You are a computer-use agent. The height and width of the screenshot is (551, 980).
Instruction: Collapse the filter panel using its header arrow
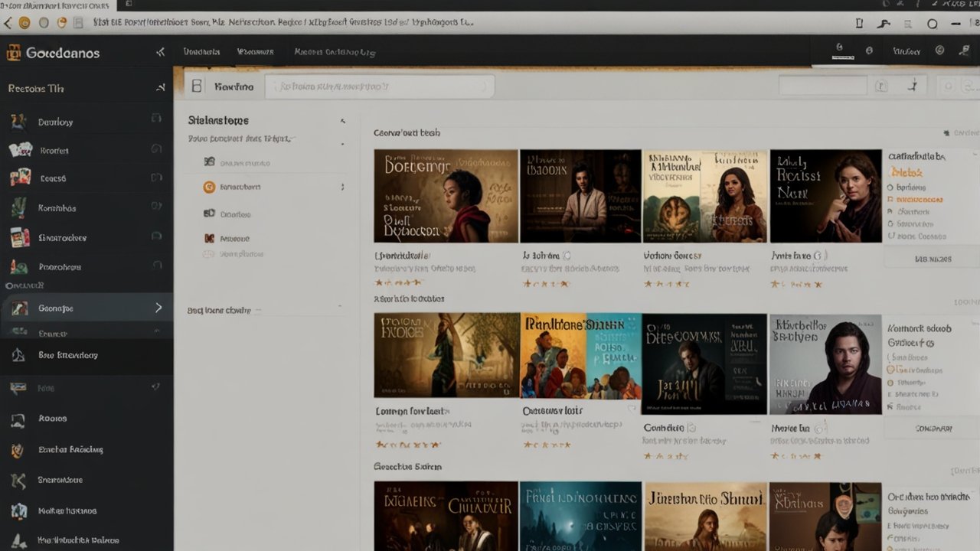(342, 121)
